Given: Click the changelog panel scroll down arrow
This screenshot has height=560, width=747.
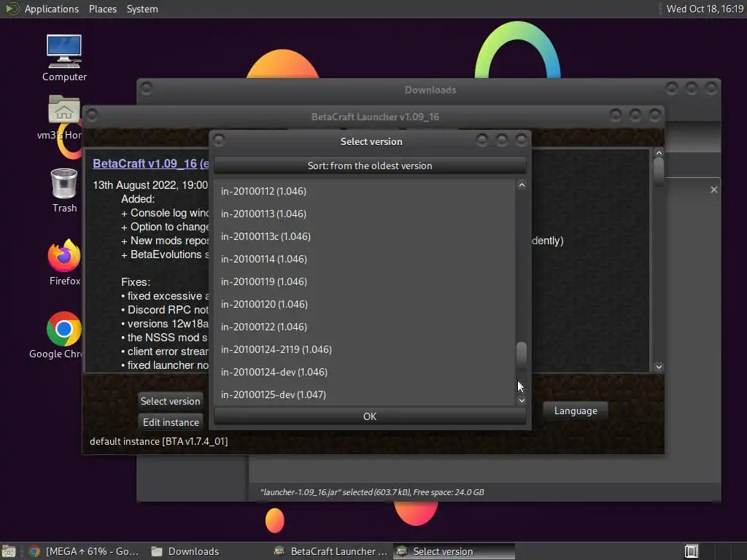Looking at the screenshot, I should pos(659,367).
